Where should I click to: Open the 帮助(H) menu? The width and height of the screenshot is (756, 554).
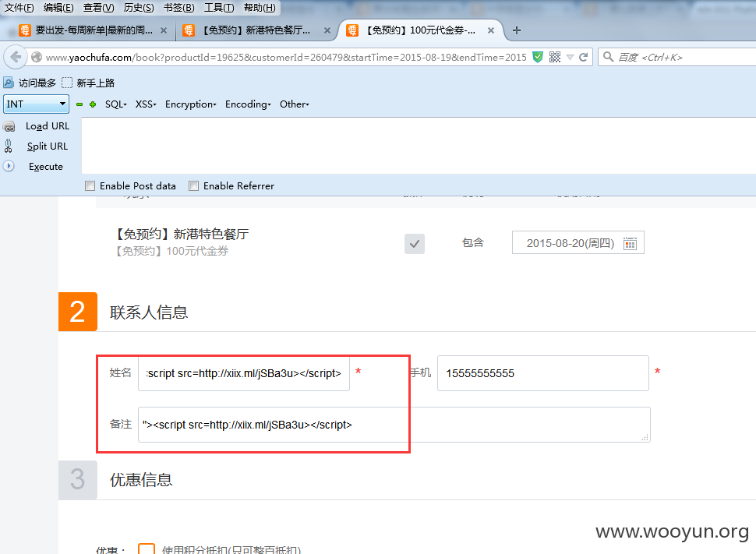point(260,8)
